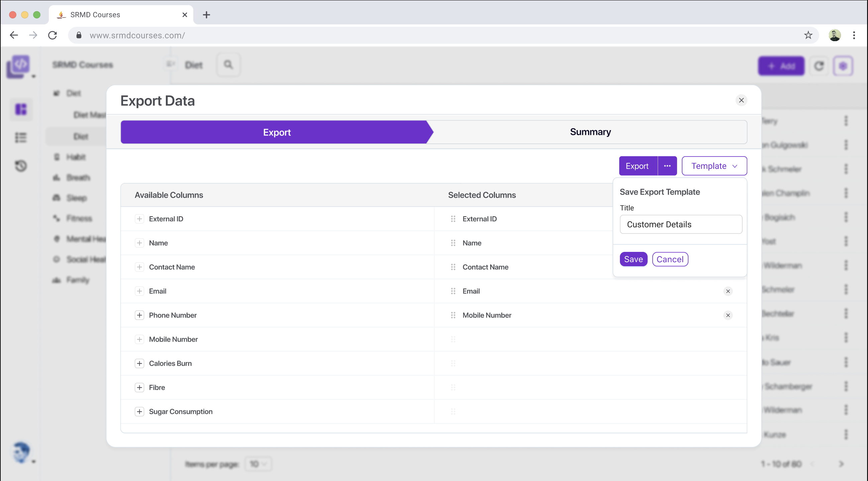Cancel saving the export template
868x481 pixels.
point(669,259)
